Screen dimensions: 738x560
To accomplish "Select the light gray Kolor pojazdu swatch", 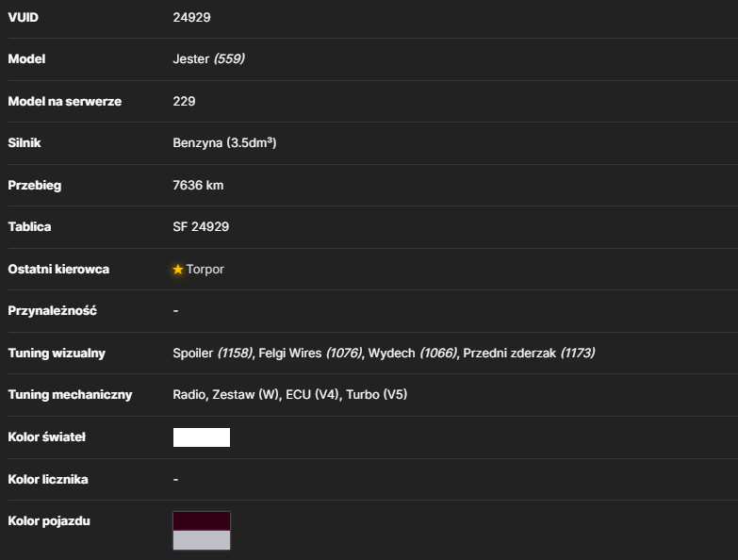I will pos(202,540).
